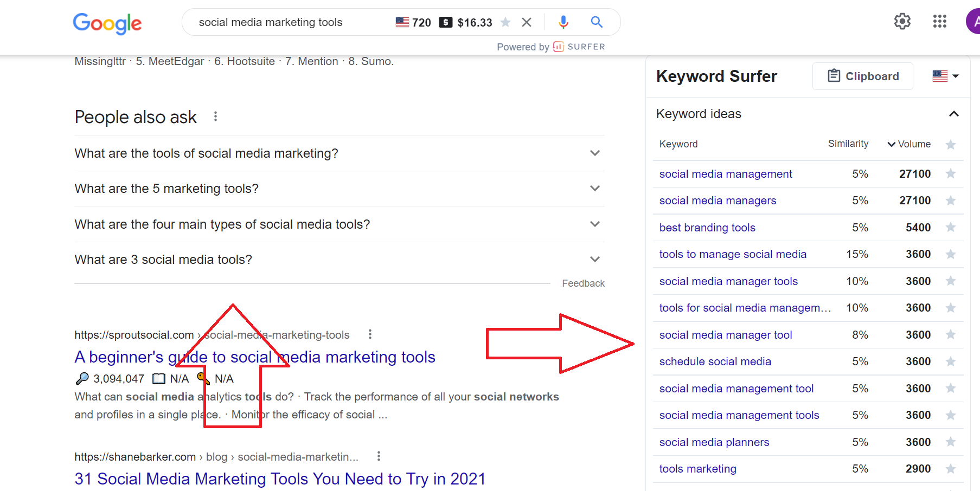The image size is (980, 491).
Task: Expand 'What are the tools of social media marketing?'
Action: point(340,153)
